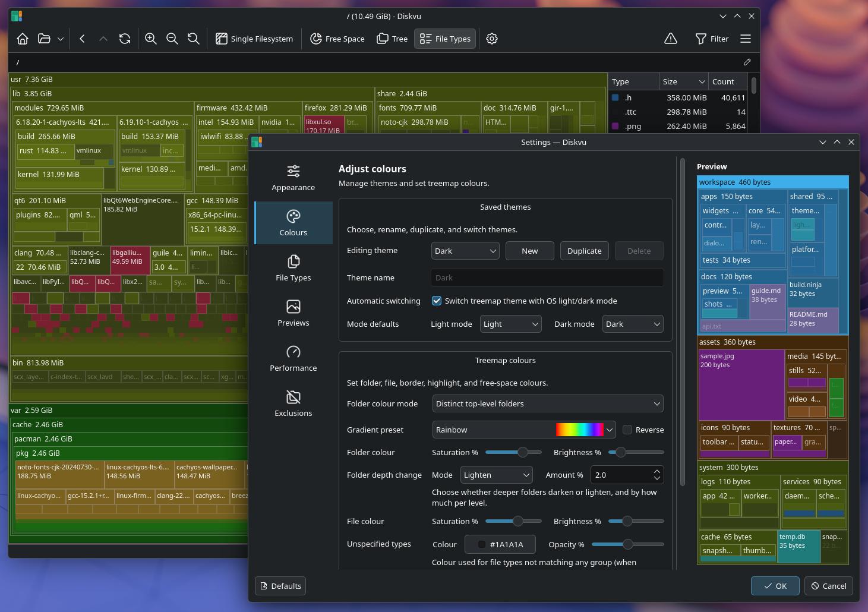
Task: Select the .png row in file types
Action: point(678,126)
